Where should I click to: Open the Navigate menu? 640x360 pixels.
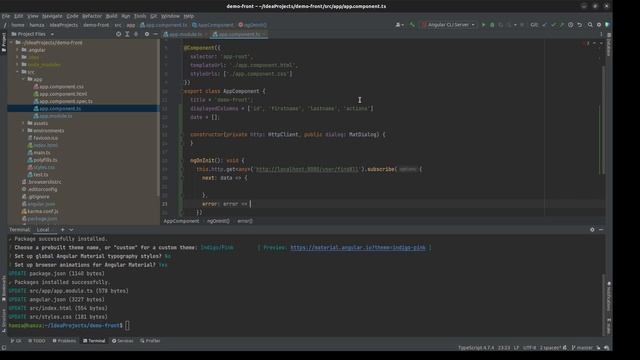click(x=52, y=16)
